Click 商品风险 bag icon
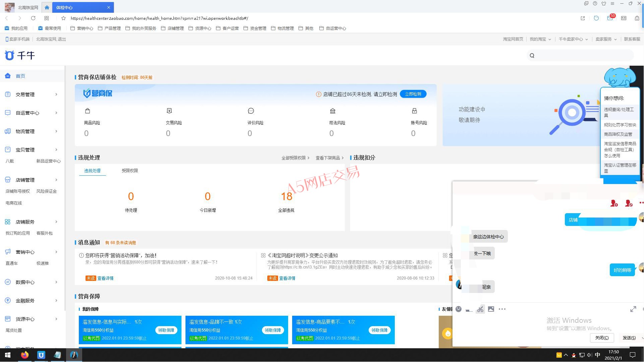The image size is (644, 362). coord(88,111)
